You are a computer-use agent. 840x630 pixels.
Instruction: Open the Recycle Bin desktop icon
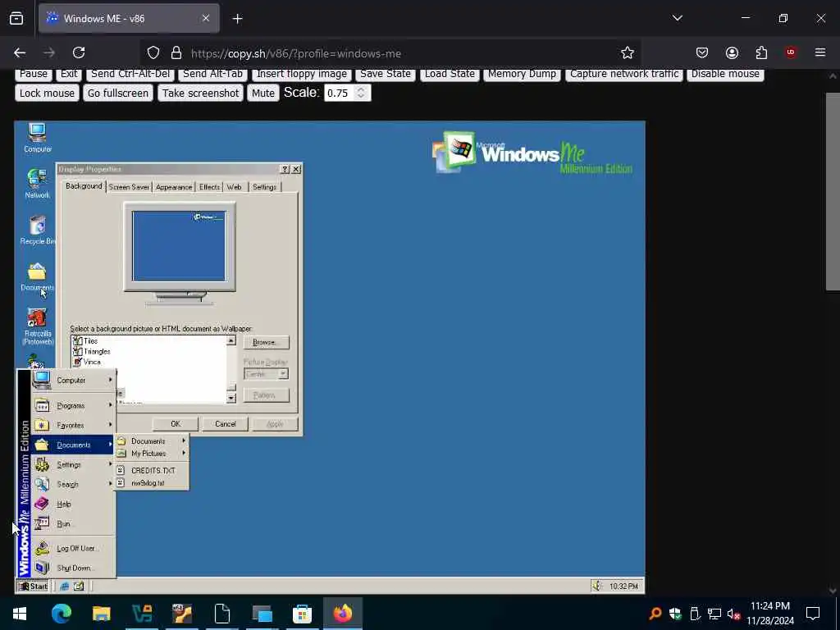(x=37, y=230)
